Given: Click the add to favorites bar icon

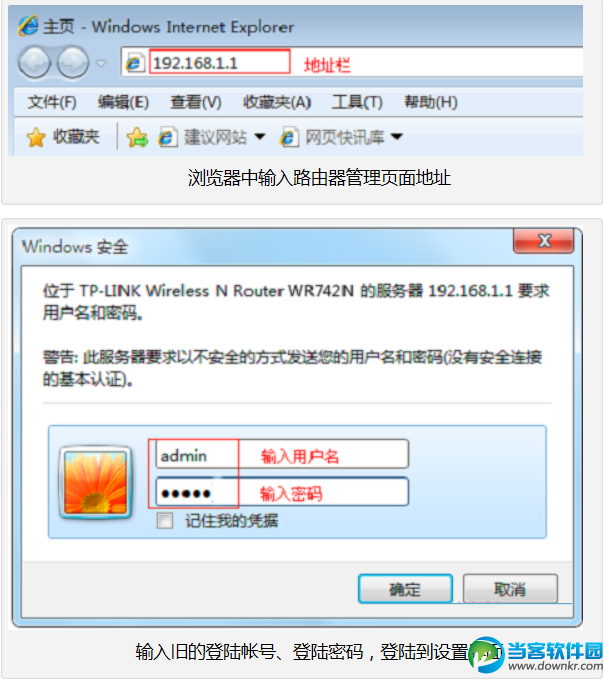Looking at the screenshot, I should click(x=137, y=137).
